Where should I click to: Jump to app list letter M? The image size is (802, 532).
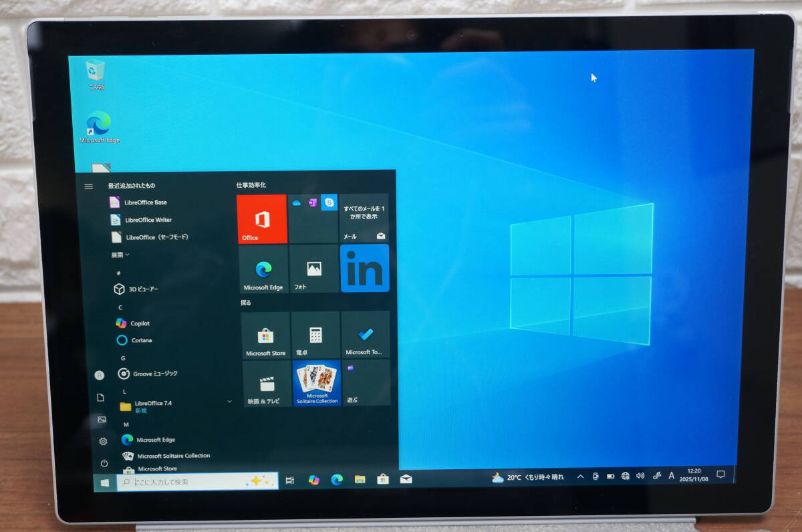point(126,424)
